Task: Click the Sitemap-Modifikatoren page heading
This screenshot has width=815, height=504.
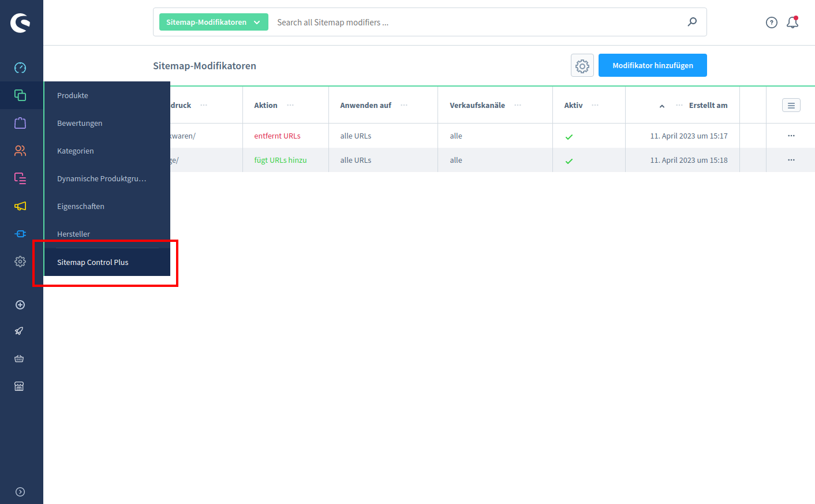Action: click(x=204, y=66)
